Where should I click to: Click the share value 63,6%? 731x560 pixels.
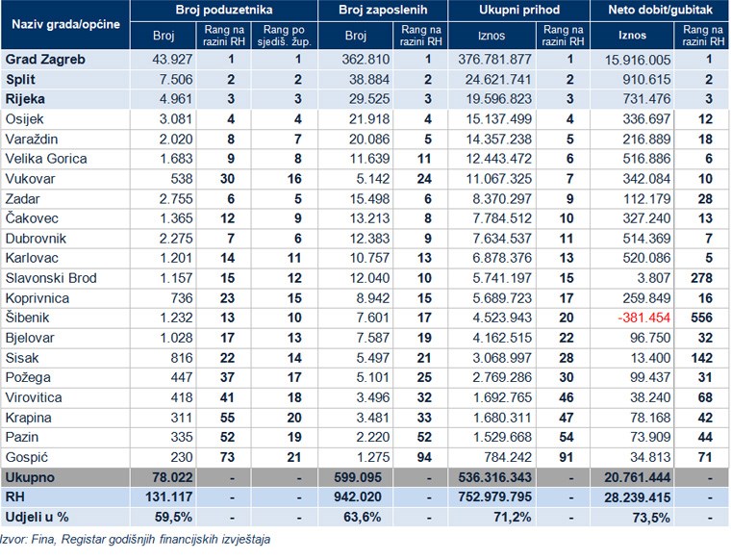(363, 517)
